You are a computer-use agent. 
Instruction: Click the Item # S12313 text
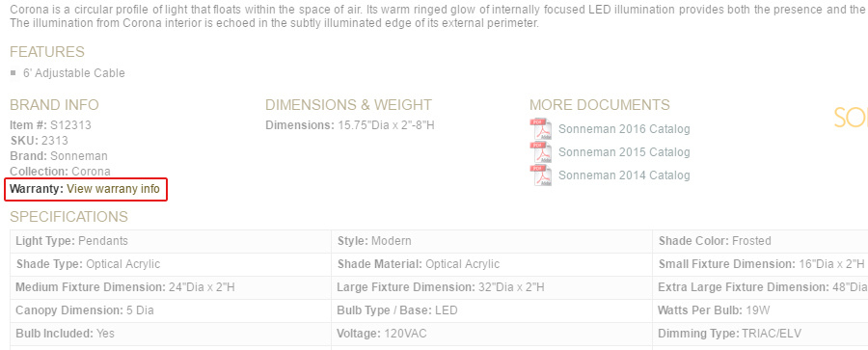point(50,125)
